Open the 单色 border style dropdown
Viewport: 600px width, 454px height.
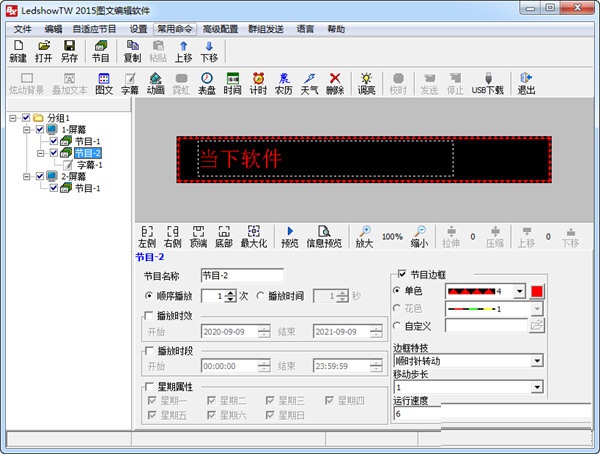click(x=519, y=292)
